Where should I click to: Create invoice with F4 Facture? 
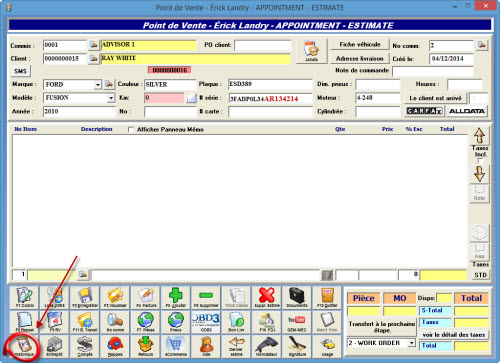click(146, 297)
